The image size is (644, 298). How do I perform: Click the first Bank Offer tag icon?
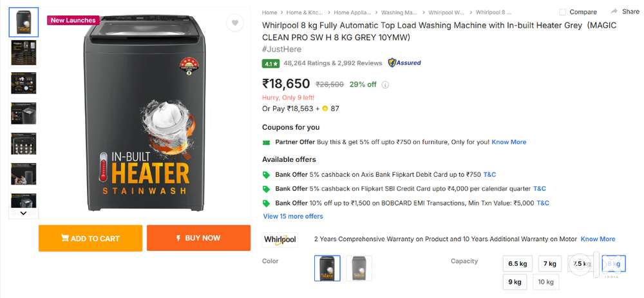coord(266,175)
